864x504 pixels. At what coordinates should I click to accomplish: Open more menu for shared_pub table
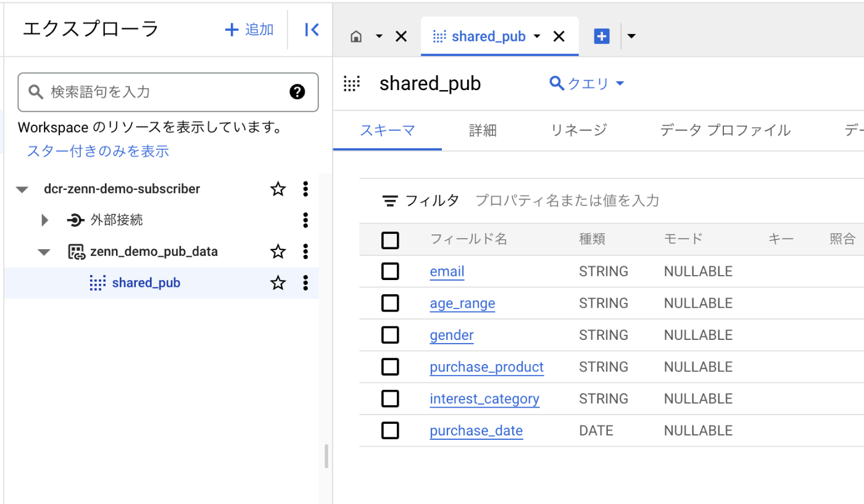click(305, 283)
